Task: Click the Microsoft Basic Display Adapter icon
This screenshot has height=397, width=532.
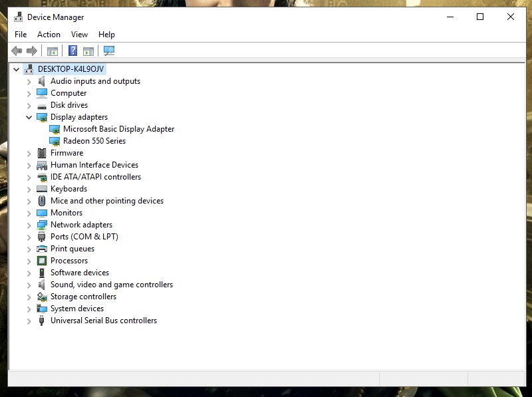Action: click(55, 129)
